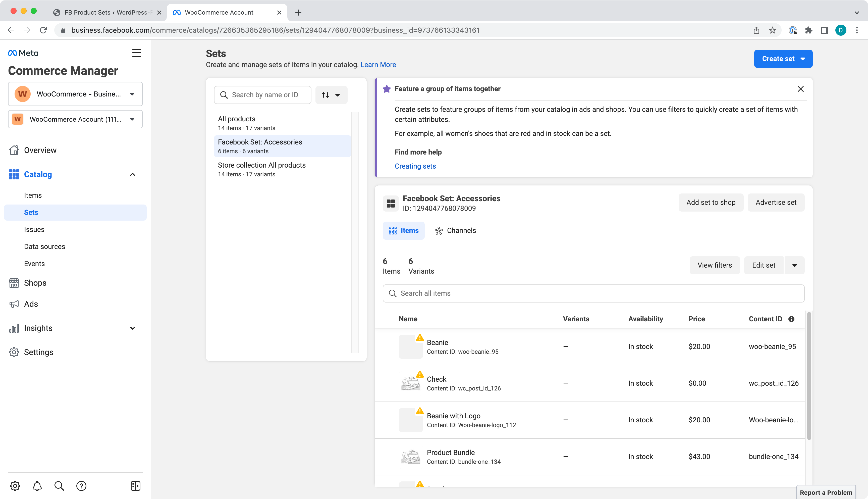Select All products set

coord(282,123)
